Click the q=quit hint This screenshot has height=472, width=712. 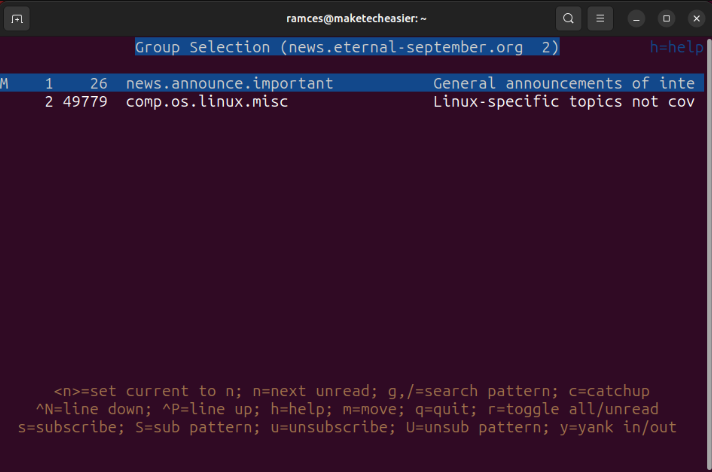pos(441,409)
